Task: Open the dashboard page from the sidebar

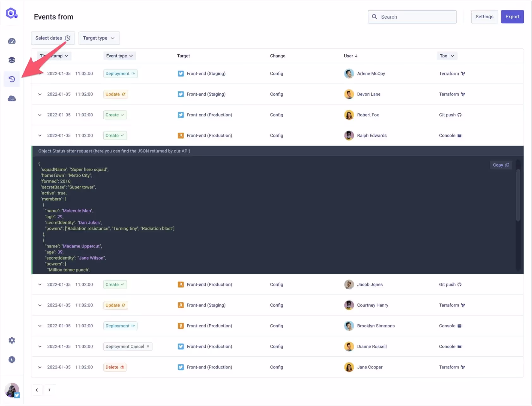Action: 12,41
